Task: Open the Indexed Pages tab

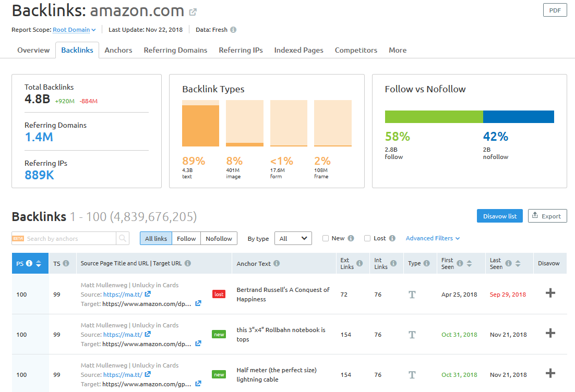Action: (298, 50)
